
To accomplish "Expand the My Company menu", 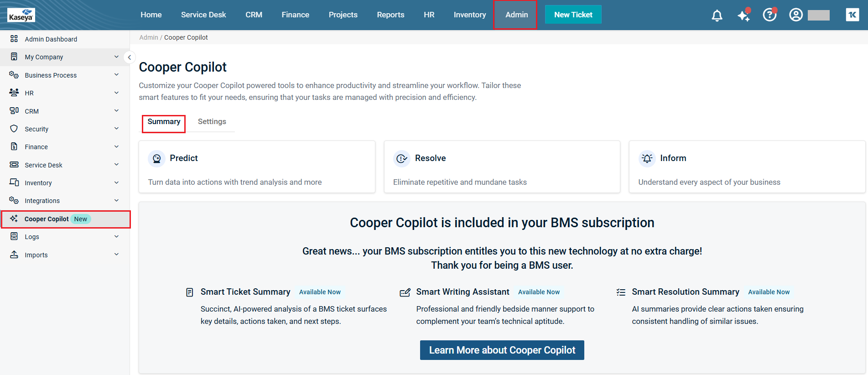I will click(65, 57).
